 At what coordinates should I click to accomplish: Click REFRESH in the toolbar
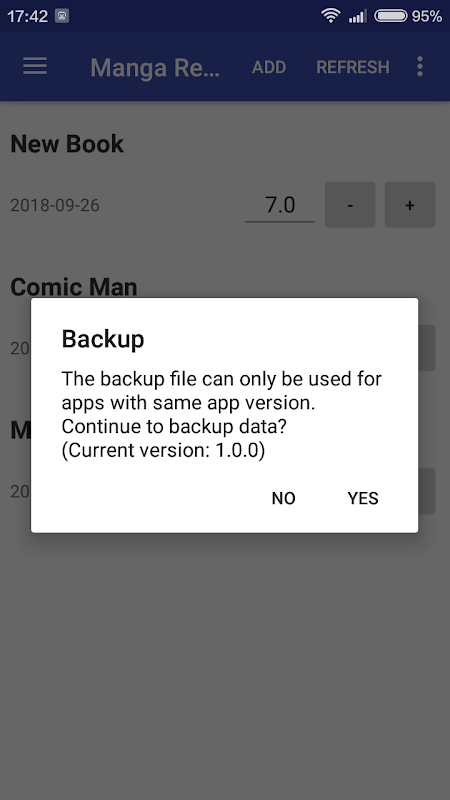(x=353, y=67)
